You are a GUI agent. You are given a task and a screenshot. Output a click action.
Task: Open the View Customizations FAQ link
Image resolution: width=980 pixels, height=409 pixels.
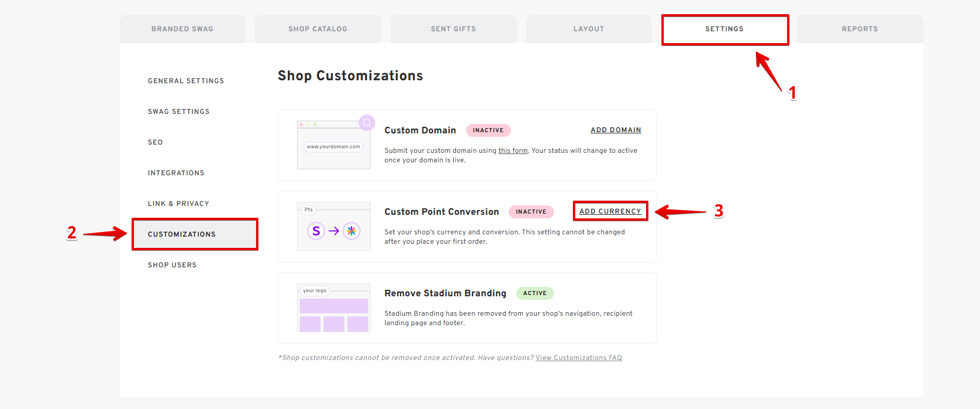578,358
